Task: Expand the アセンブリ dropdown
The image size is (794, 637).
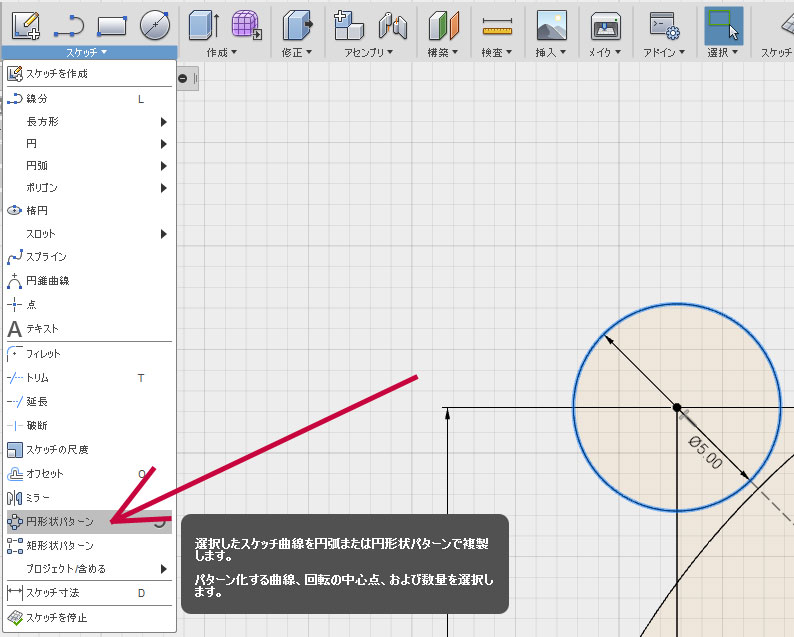Action: click(x=368, y=52)
